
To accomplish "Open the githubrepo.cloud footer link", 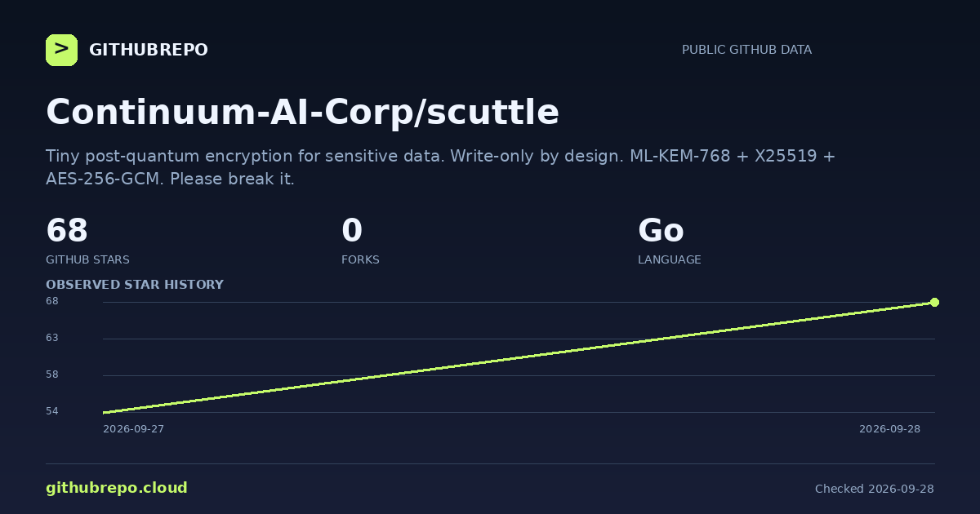I will point(117,488).
